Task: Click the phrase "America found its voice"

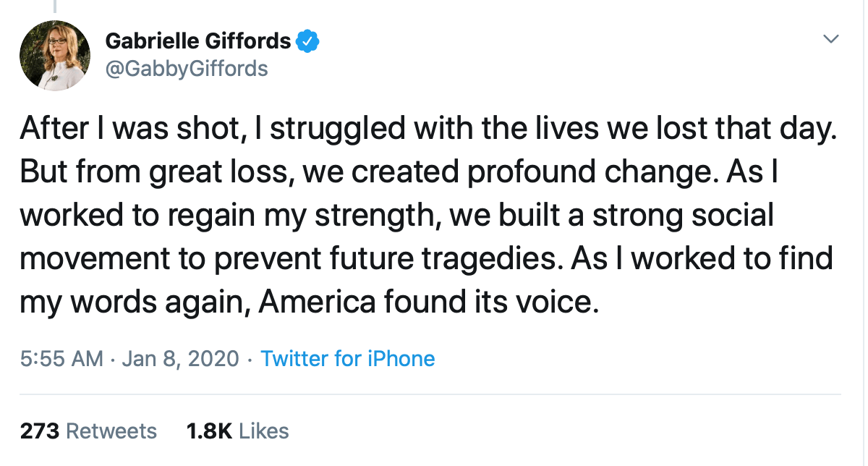Action: click(428, 302)
